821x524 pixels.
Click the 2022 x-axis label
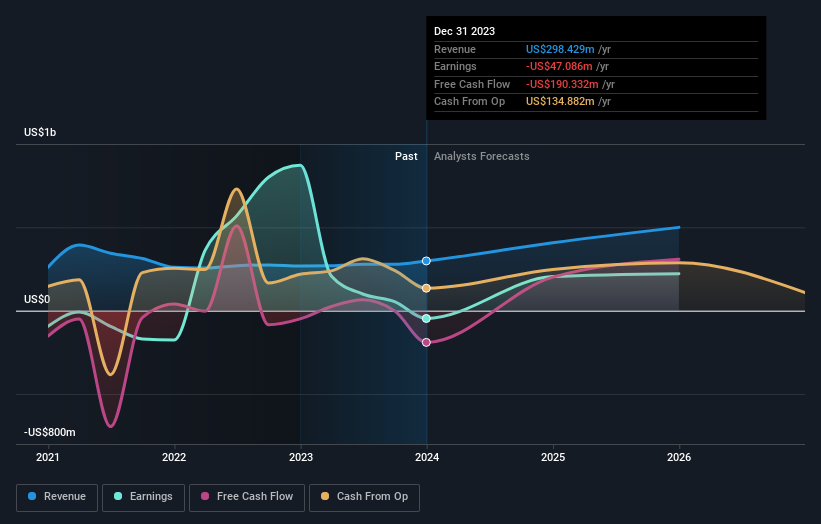coord(174,457)
